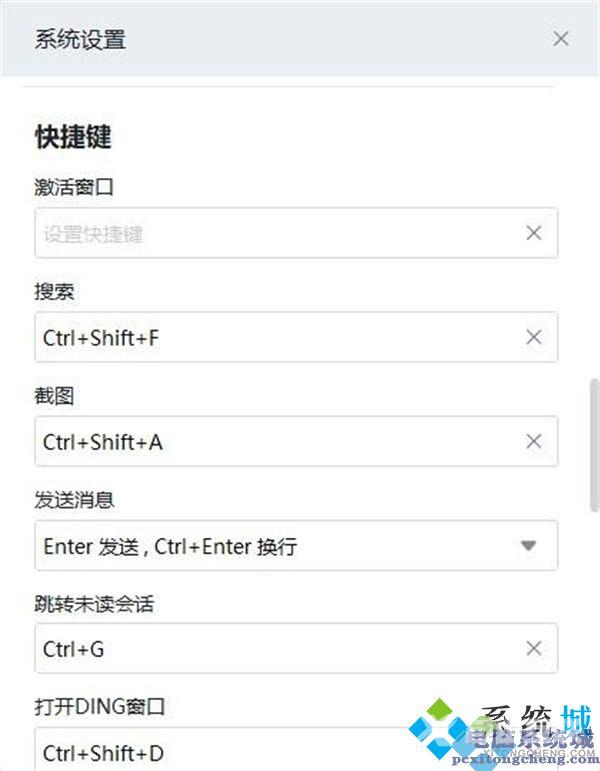The height and width of the screenshot is (771, 600).
Task: Click the 跳转未读会话 label
Action: (x=94, y=603)
